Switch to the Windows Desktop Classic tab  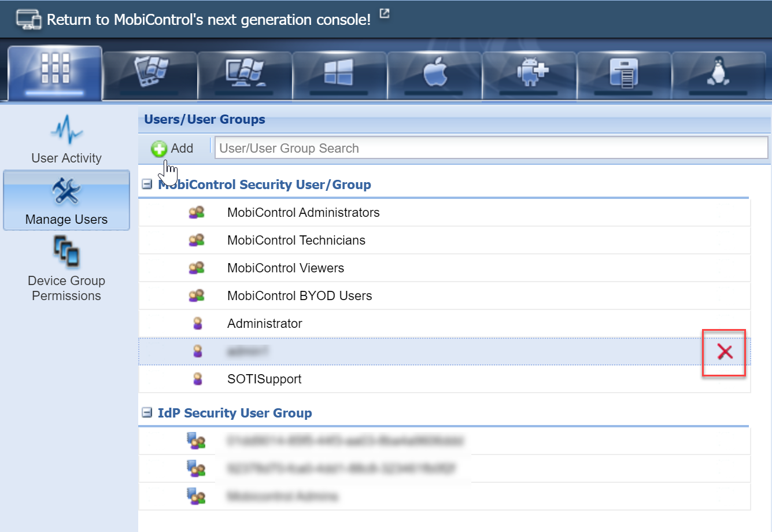245,73
